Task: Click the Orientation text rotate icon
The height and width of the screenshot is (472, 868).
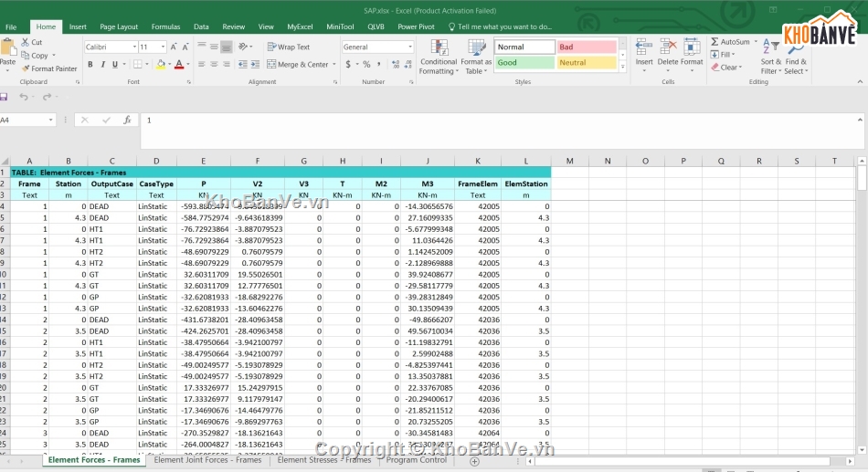Action: click(x=243, y=47)
